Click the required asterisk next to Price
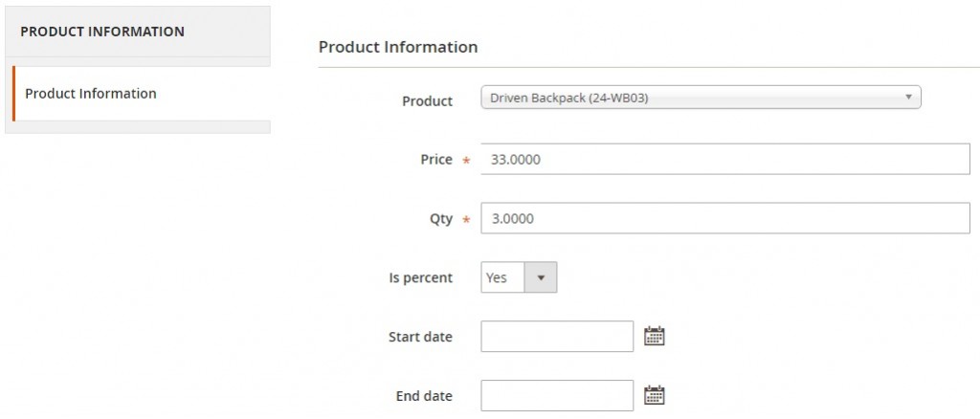The height and width of the screenshot is (419, 980). 466,161
